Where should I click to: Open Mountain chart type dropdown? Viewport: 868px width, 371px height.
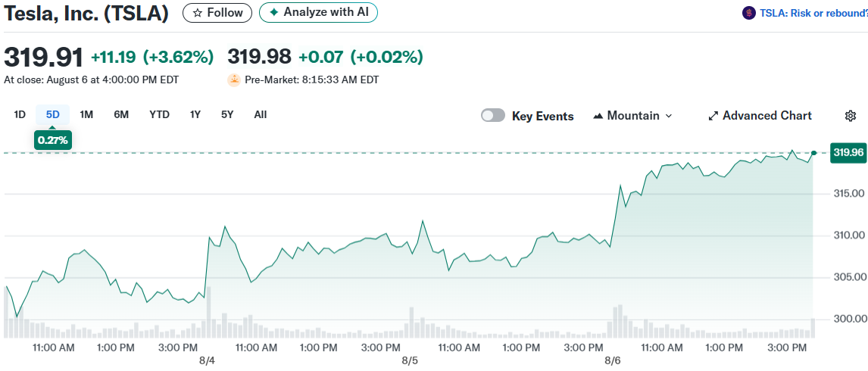coord(632,116)
